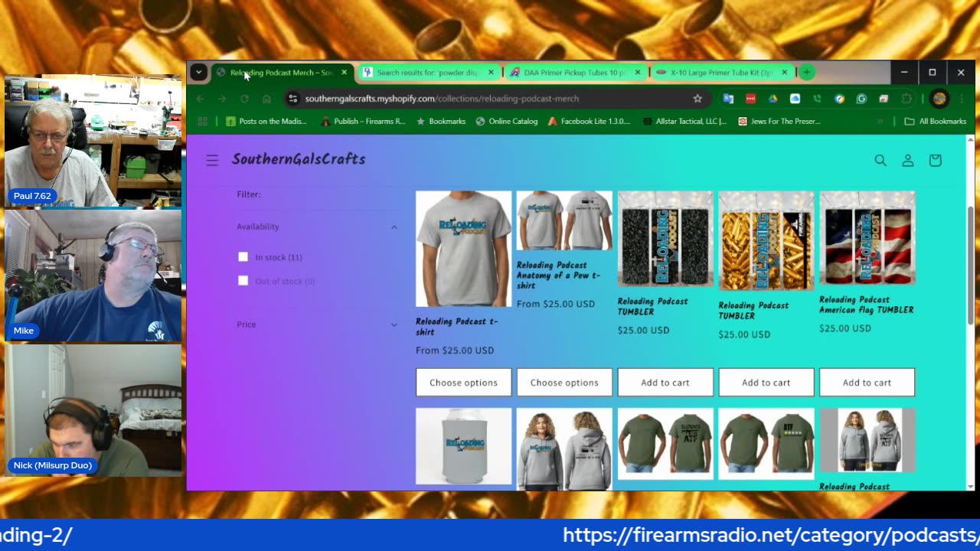Select the Mike webcam feed
This screenshot has width=980, height=551.
93,275
